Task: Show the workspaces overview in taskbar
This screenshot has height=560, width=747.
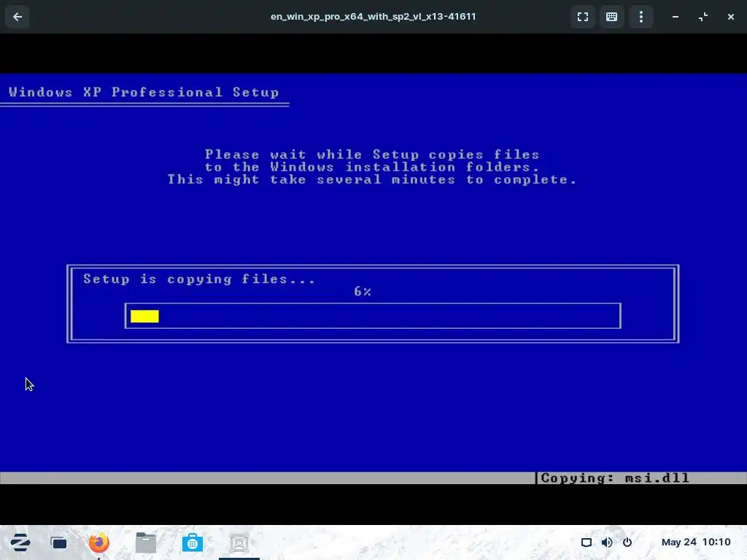Action: pyautogui.click(x=58, y=542)
